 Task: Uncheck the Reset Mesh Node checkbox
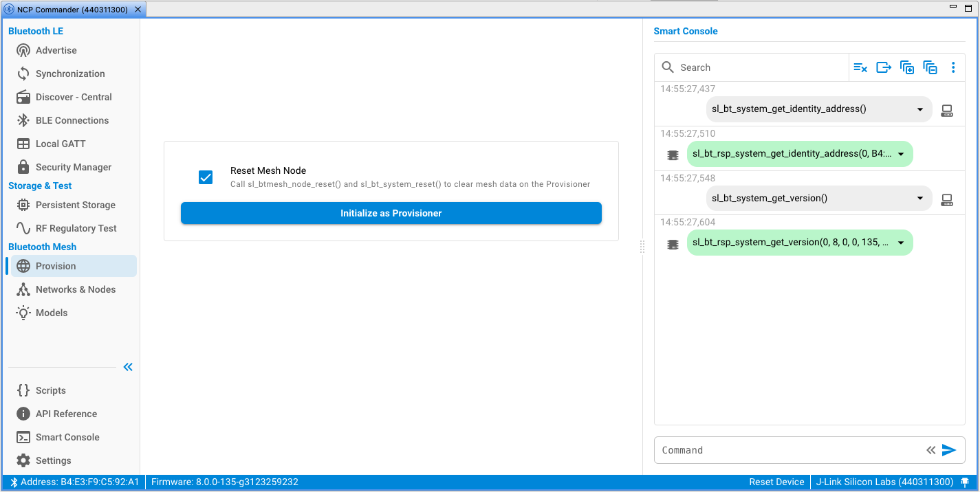click(x=206, y=177)
